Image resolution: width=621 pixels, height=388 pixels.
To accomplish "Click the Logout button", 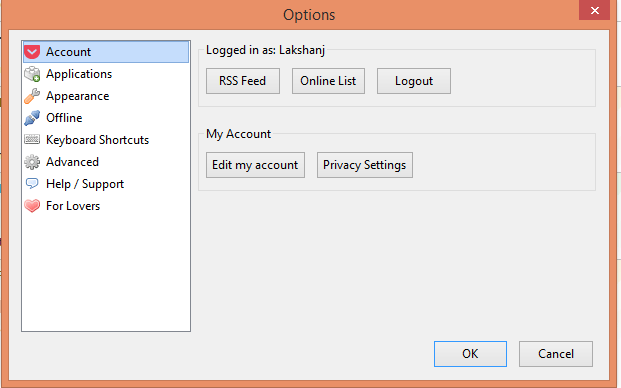I will [414, 81].
